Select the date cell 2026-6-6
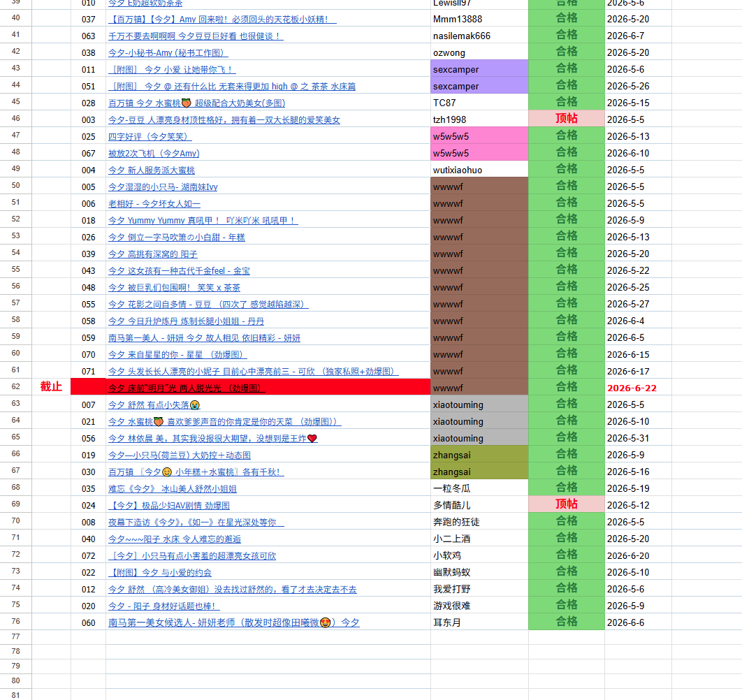742x700 pixels. [x=638, y=623]
